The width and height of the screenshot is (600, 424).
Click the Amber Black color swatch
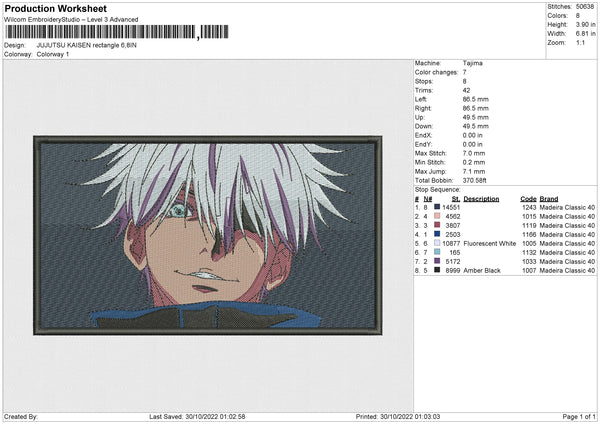pos(437,270)
